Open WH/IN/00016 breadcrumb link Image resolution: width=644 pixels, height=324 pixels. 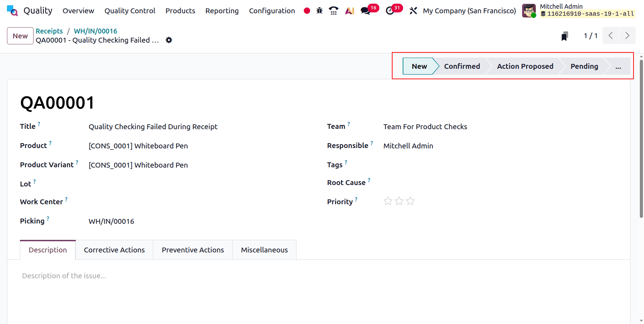click(95, 31)
